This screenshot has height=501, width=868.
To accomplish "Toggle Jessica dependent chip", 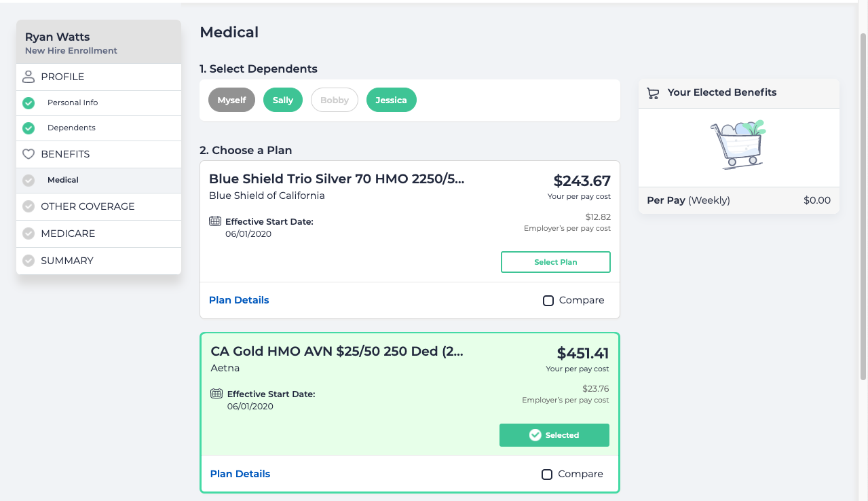I will click(x=392, y=100).
